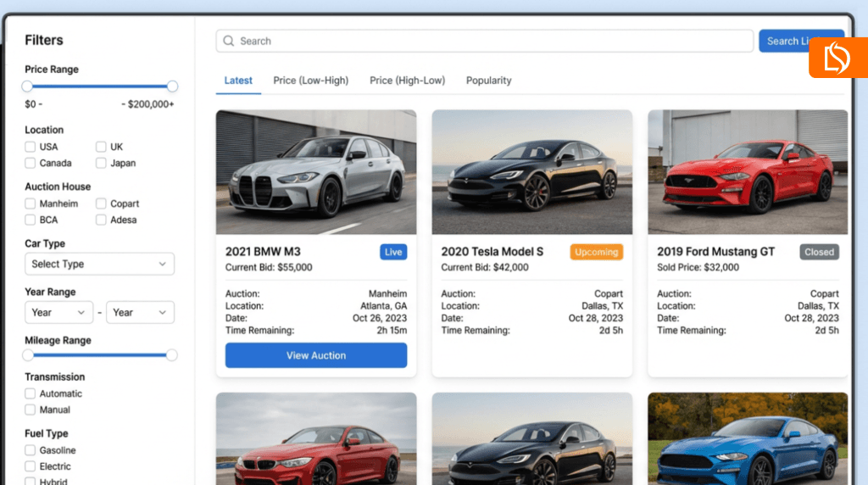
Task: Click the Closed badge on Ford Mustang GT
Action: [819, 252]
